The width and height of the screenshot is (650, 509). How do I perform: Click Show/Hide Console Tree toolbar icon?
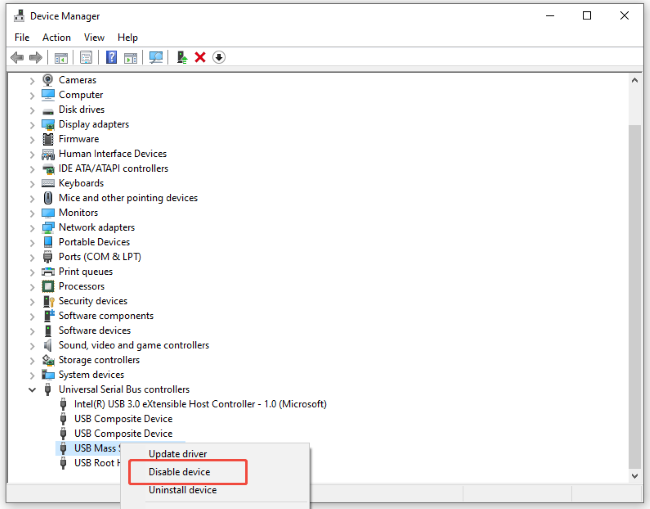[x=61, y=58]
